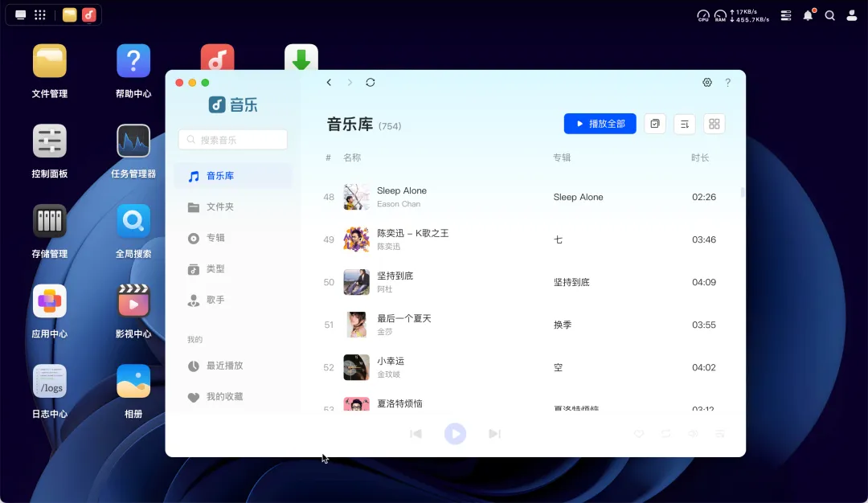Click the red music desktop icon behind window
868x503 pixels.
coord(217,57)
